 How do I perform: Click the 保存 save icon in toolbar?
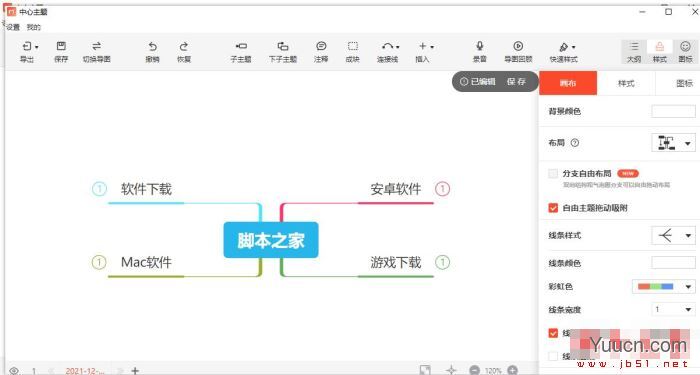pos(61,46)
